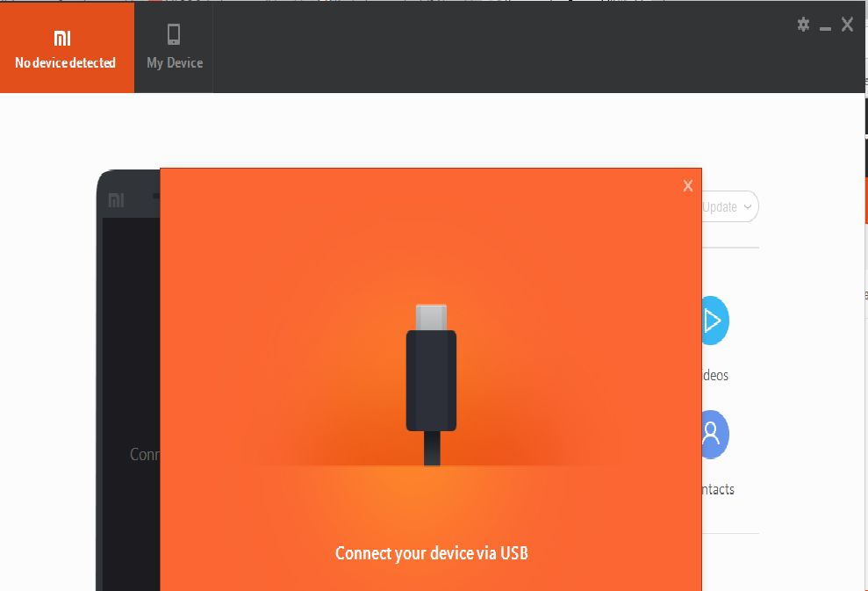The height and width of the screenshot is (591, 868).
Task: Switch to the My Device tab label
Action: click(x=174, y=63)
